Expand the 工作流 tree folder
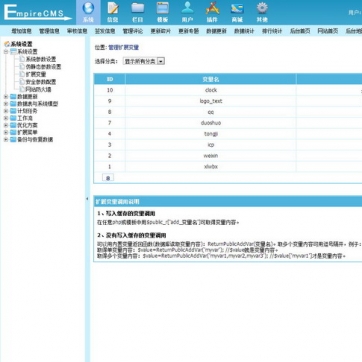Screen dimensions: 362x362 (x=6, y=118)
